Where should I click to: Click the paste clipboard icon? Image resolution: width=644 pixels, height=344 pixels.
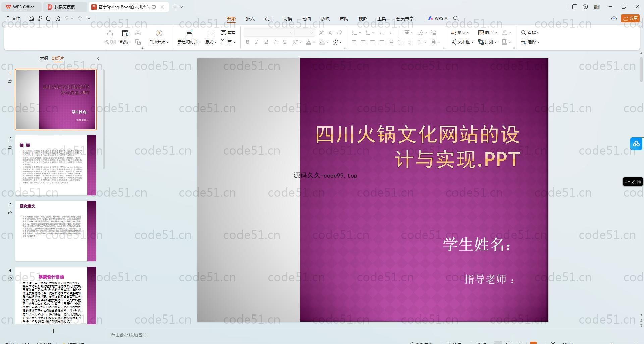click(125, 33)
